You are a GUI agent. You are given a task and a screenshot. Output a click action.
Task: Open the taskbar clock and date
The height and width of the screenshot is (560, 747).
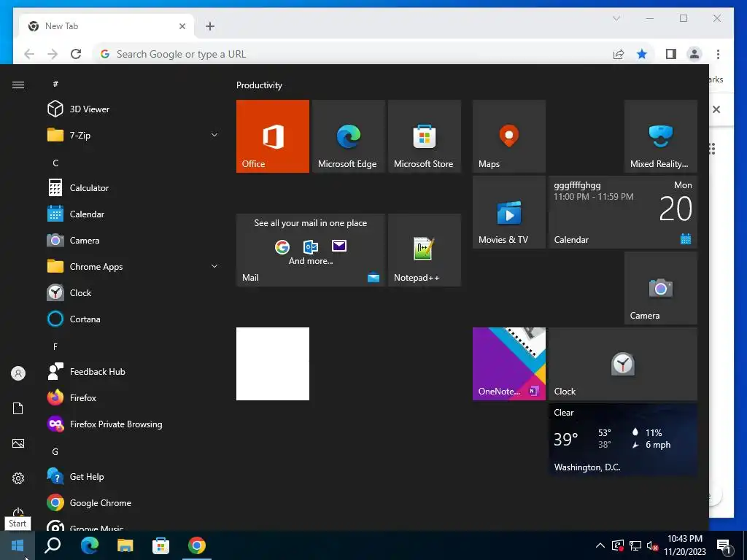point(684,545)
